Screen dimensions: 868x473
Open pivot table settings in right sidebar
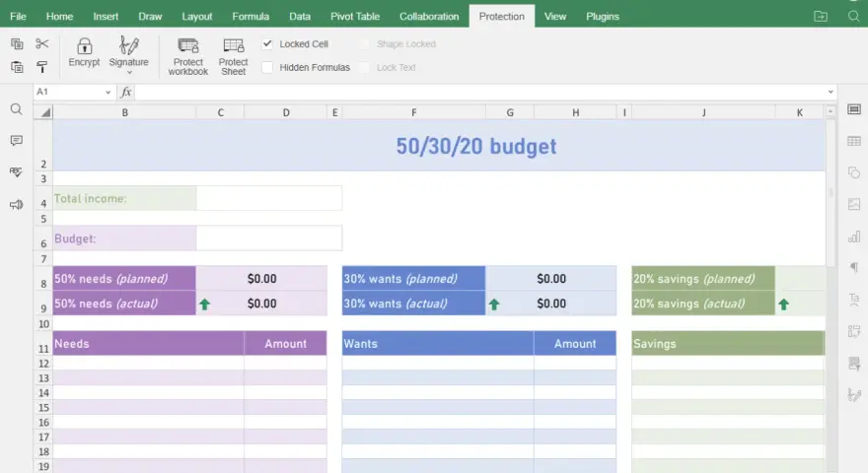pos(854,331)
